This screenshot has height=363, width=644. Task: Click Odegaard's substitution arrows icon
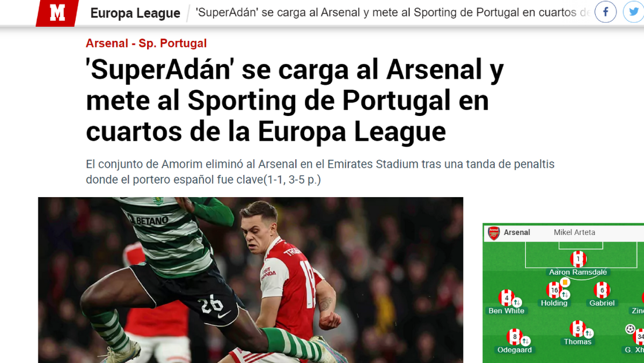pyautogui.click(x=525, y=341)
